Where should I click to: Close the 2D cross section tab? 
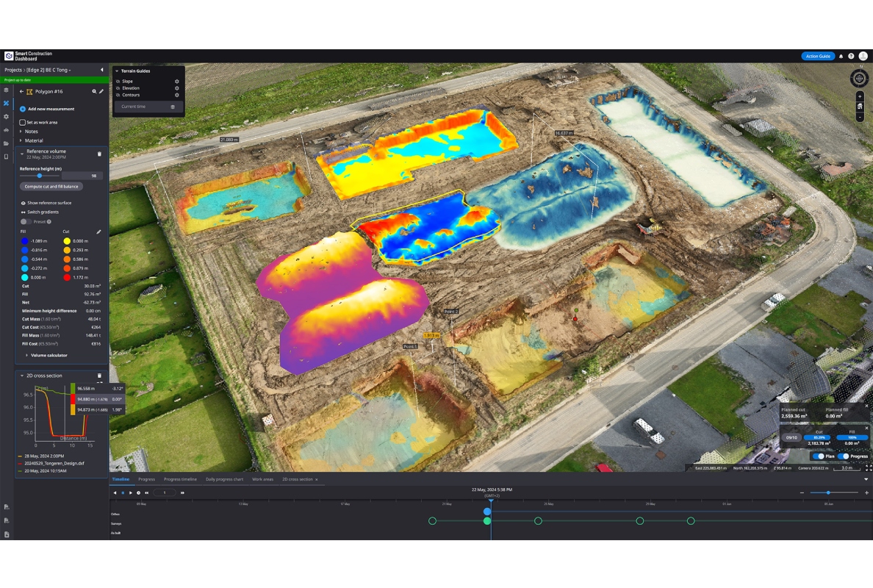(x=317, y=479)
